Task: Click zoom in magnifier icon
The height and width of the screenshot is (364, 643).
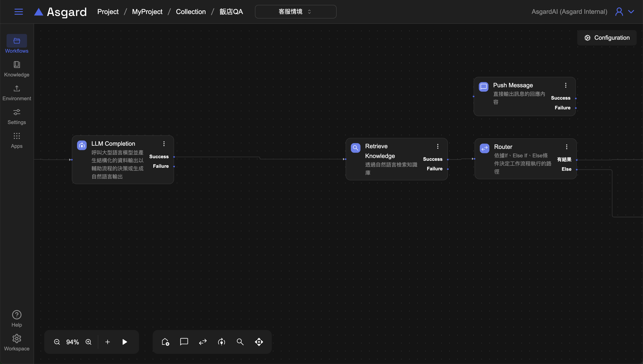Action: point(88,342)
